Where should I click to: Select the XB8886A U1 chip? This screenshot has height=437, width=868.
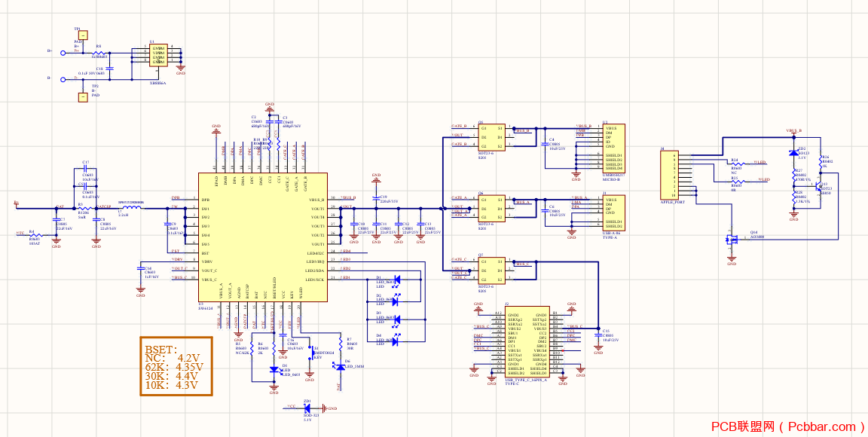[158, 57]
